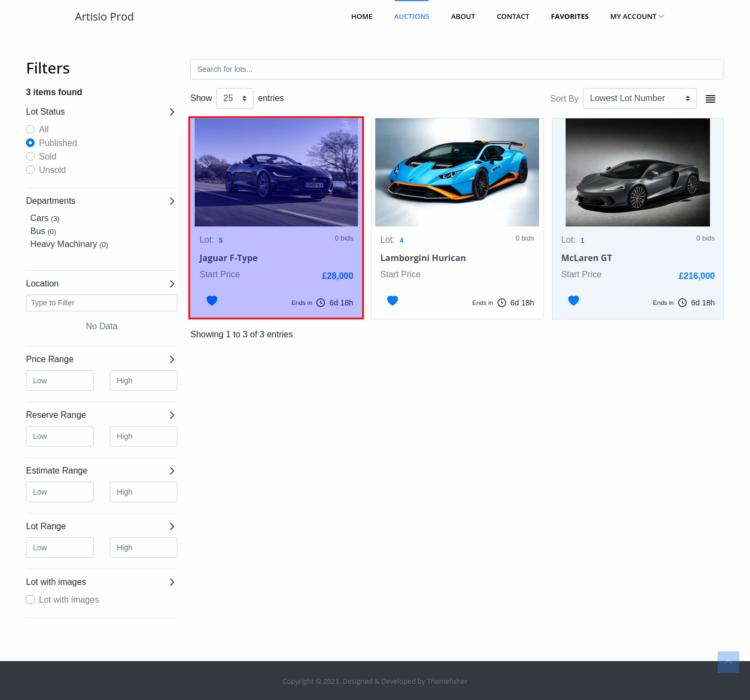The width and height of the screenshot is (750, 700).
Task: Click the Lot Range High field
Action: (x=143, y=548)
